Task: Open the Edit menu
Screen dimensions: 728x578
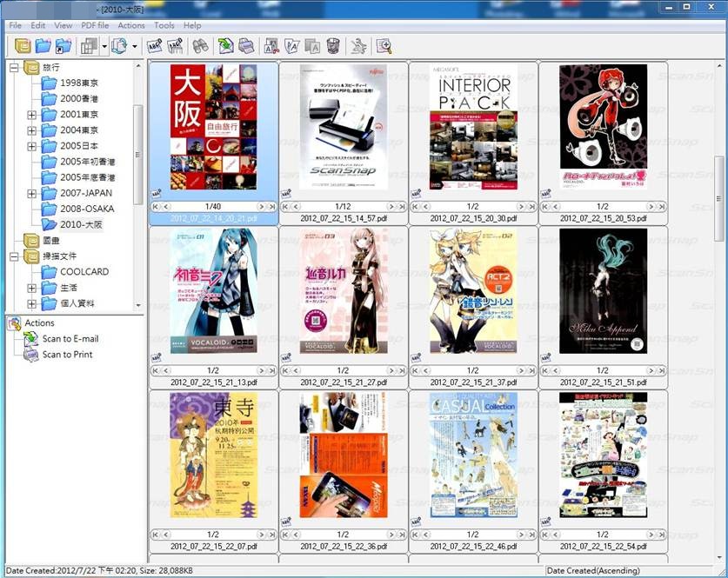Action: 38,25
